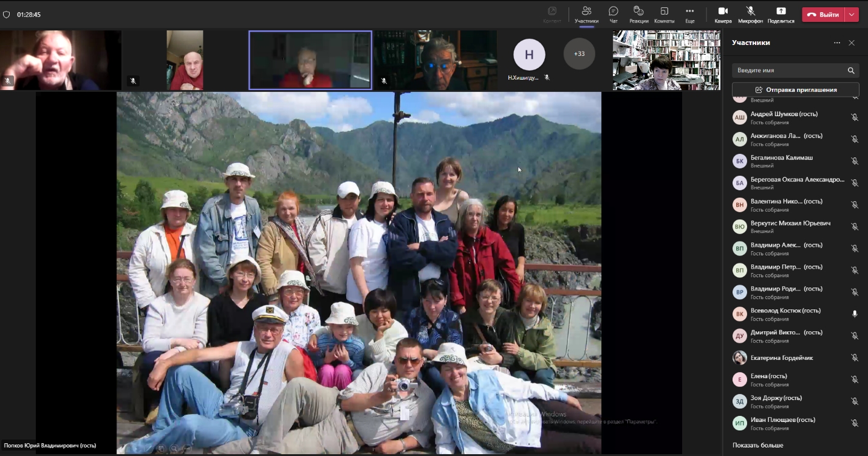Open the More (Еще) actions menu
Viewport: 868px width, 456px height.
click(x=689, y=14)
